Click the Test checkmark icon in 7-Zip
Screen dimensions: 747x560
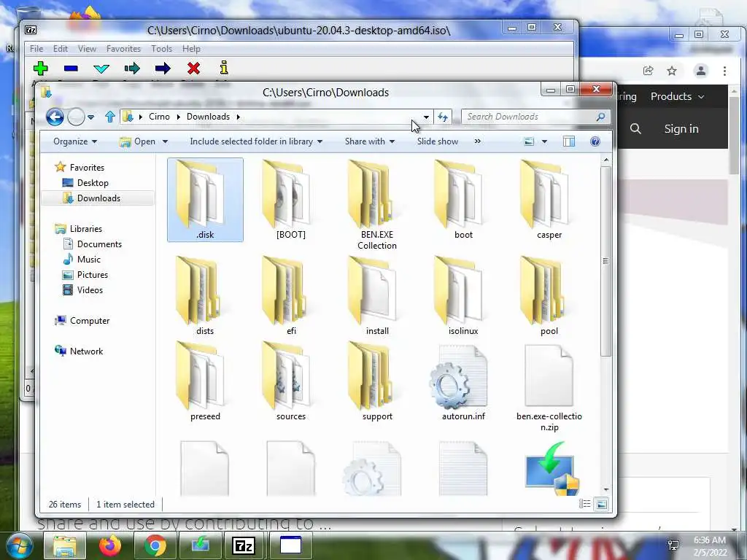(x=101, y=69)
